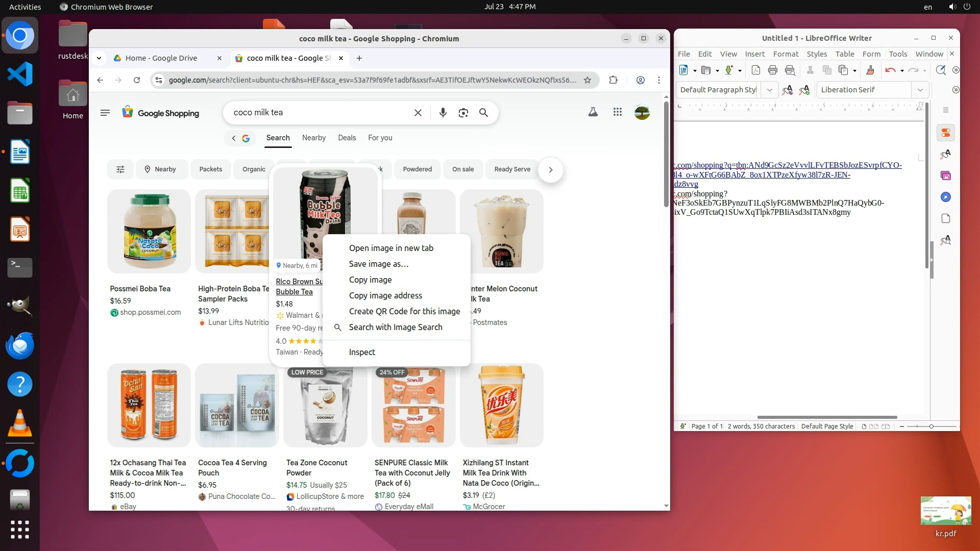Open the Chromium tab search dropdown
This screenshot has height=551, width=980.
pyautogui.click(x=99, y=58)
